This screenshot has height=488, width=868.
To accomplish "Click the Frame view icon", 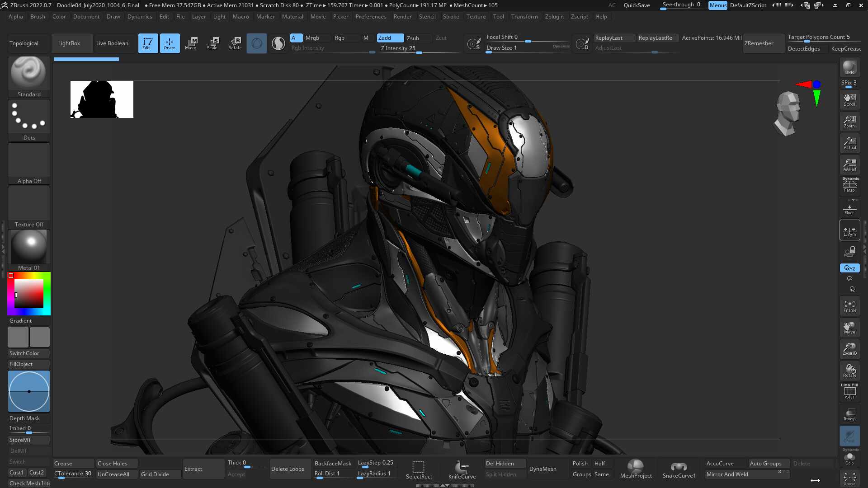I will point(849,306).
